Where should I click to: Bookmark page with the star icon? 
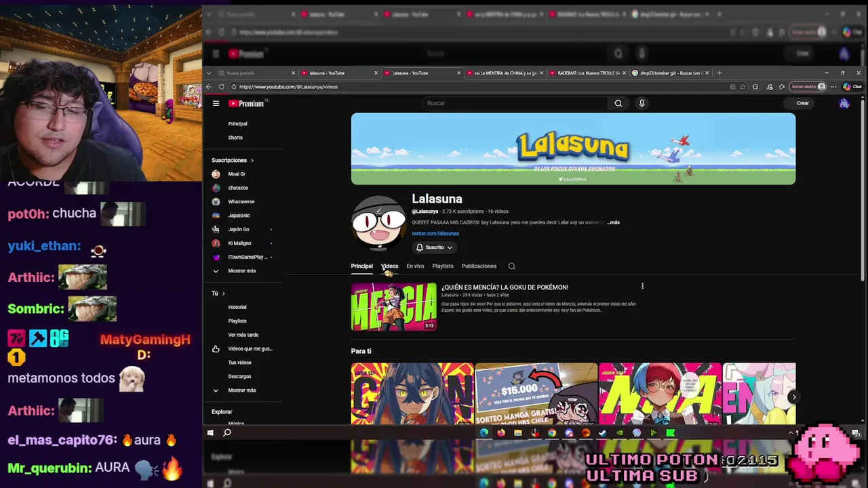(743, 87)
